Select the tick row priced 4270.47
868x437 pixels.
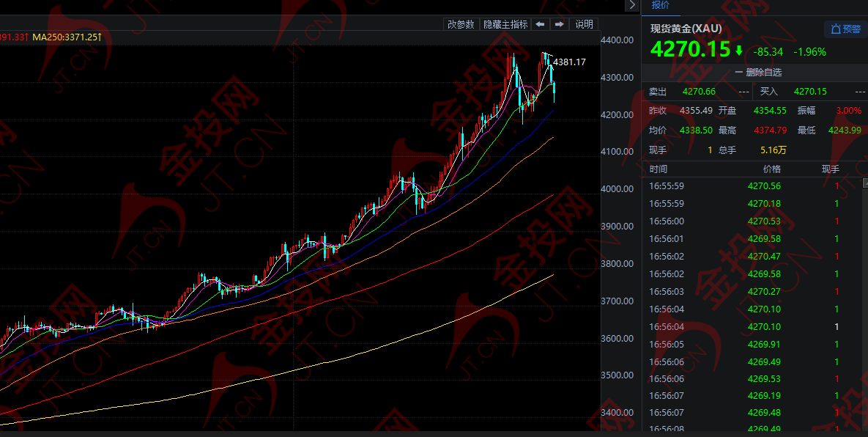point(752,257)
